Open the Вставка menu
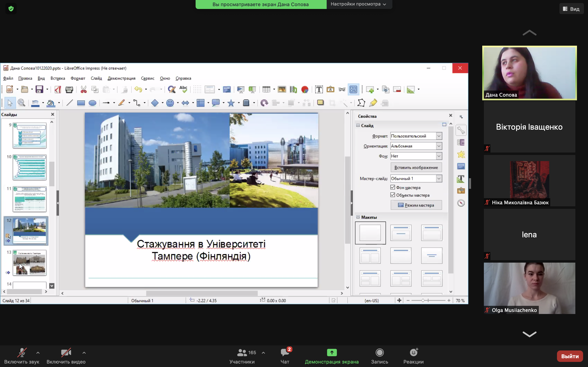588x367 pixels. pos(58,78)
